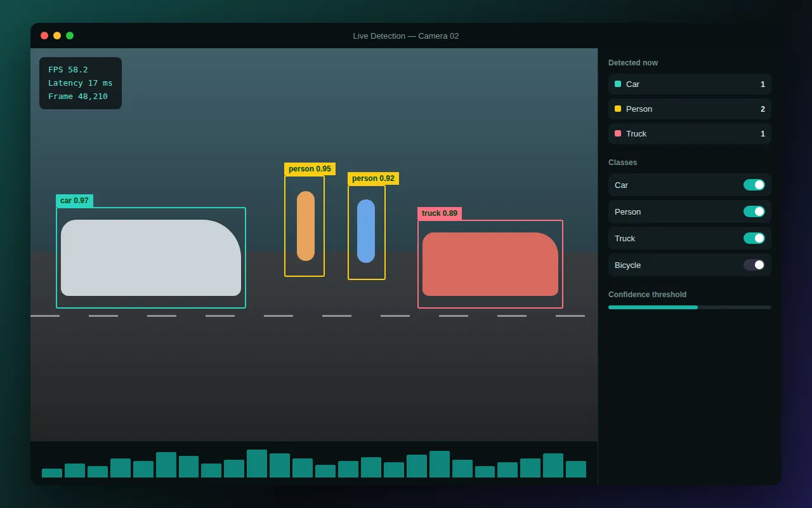Click the 'car 0.97' detection label
This screenshot has width=812, height=508.
pyautogui.click(x=74, y=201)
